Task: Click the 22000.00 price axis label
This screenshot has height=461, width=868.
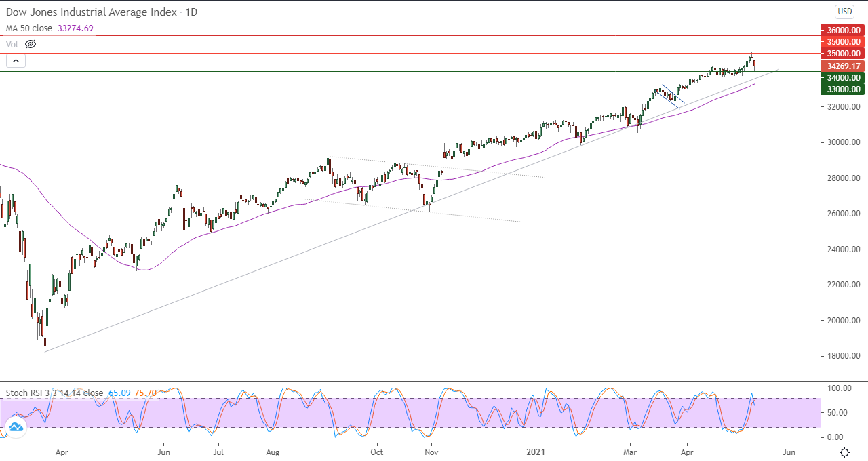Action: coord(842,285)
